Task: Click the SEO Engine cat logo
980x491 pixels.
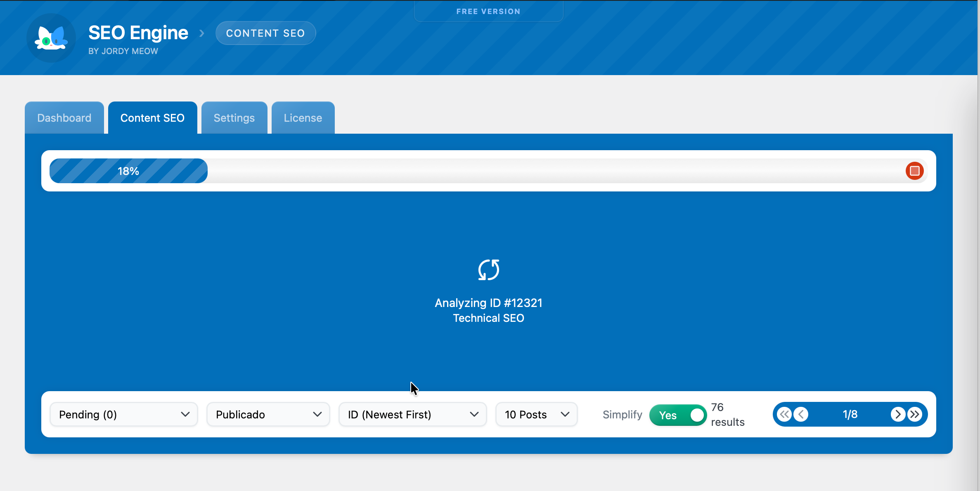Action: pyautogui.click(x=51, y=38)
